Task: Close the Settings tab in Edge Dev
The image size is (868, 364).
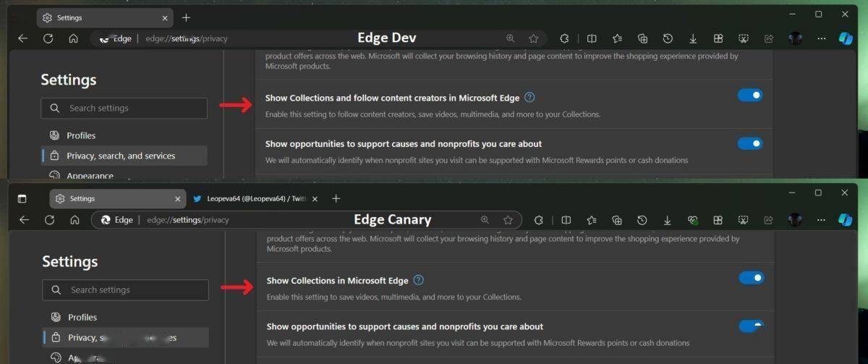Action: pyautogui.click(x=164, y=17)
